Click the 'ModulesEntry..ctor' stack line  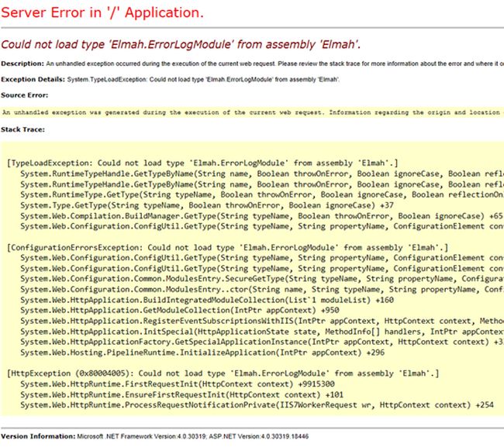[x=262, y=289]
